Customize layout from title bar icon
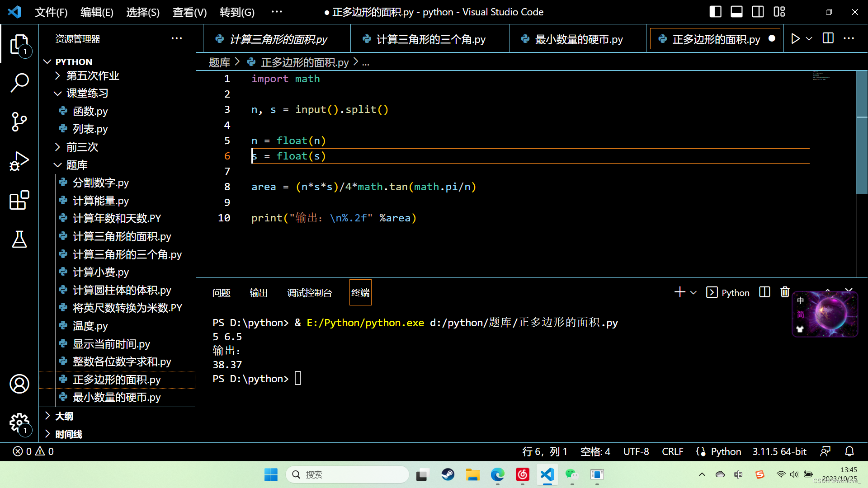 point(779,12)
